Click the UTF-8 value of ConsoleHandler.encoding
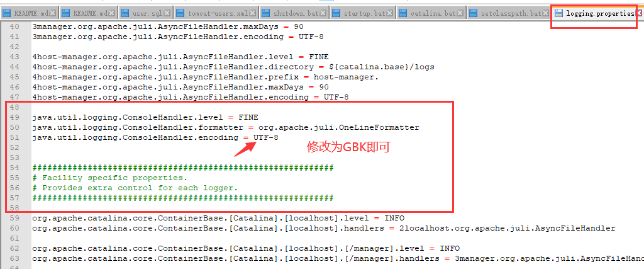Viewport: 644px width, 269px height. [266, 137]
